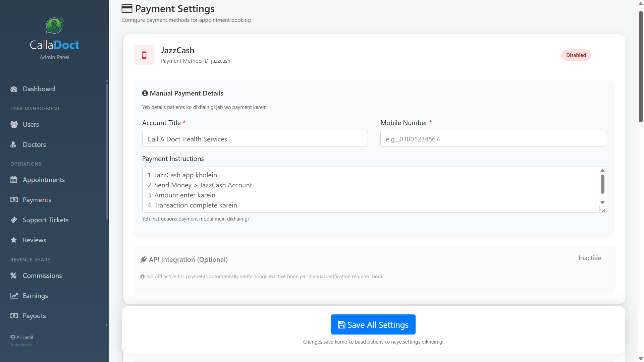Click the 'API Integration (Optional)' heading
644x362 pixels.
tap(188, 260)
